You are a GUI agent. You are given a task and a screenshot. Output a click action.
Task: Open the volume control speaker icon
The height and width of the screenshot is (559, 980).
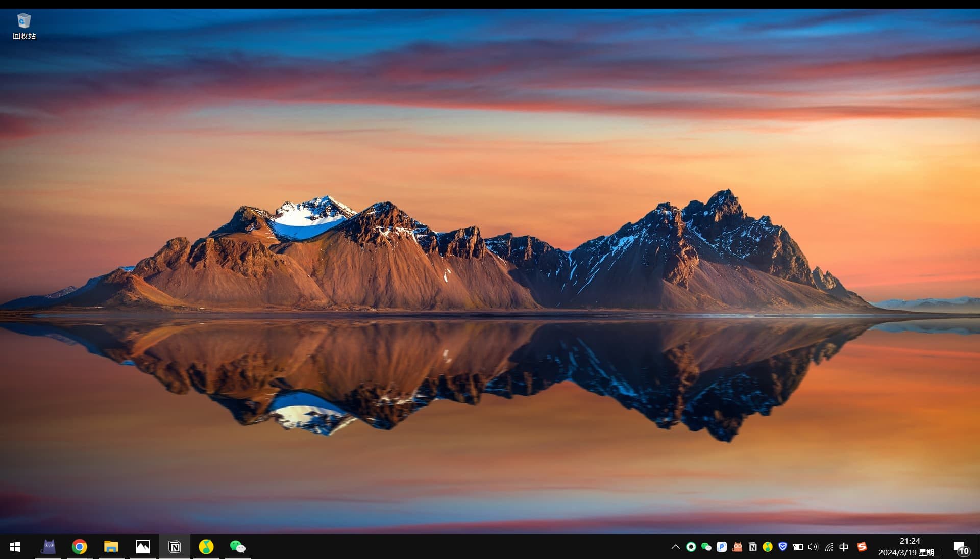pos(813,547)
